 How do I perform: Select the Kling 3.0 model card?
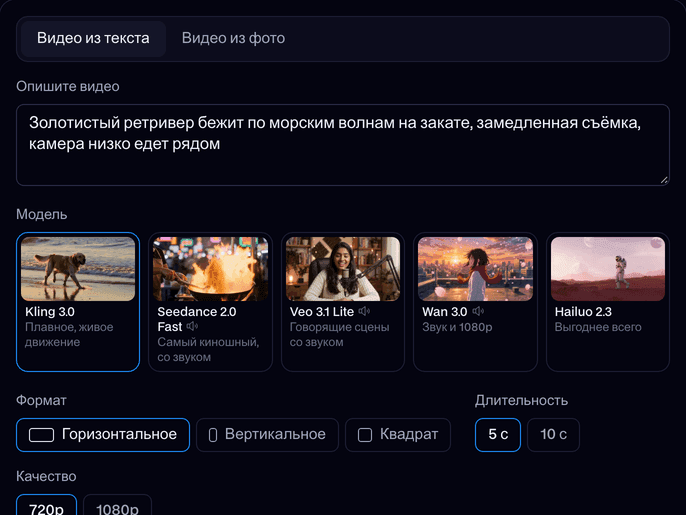tap(78, 302)
